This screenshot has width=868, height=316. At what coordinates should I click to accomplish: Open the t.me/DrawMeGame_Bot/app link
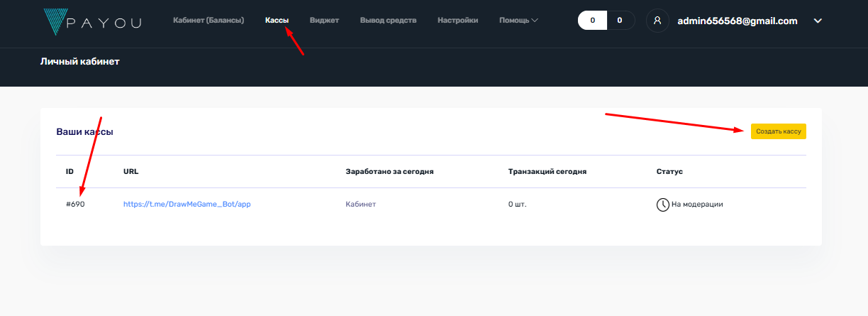187,204
